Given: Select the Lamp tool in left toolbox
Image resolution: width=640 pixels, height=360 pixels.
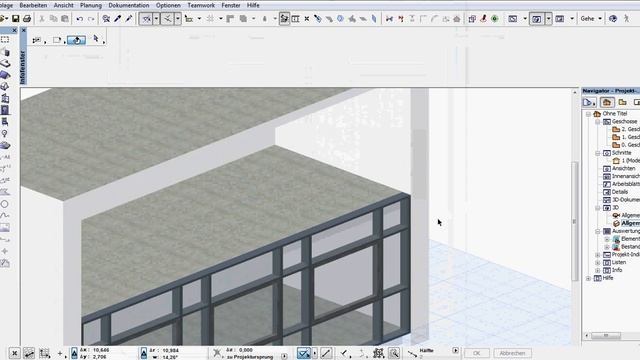Looking at the screenshot, I should [x=5, y=133].
